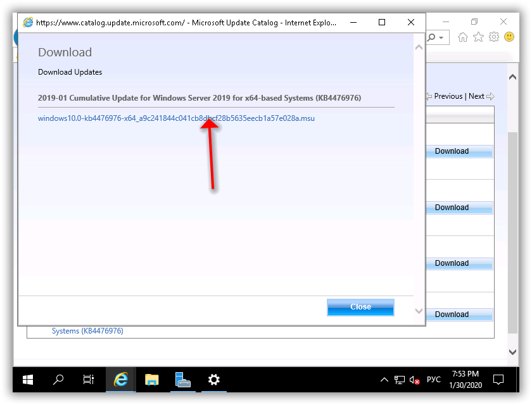Open the Windows Start menu
This screenshot has height=405, width=532.
[28, 380]
